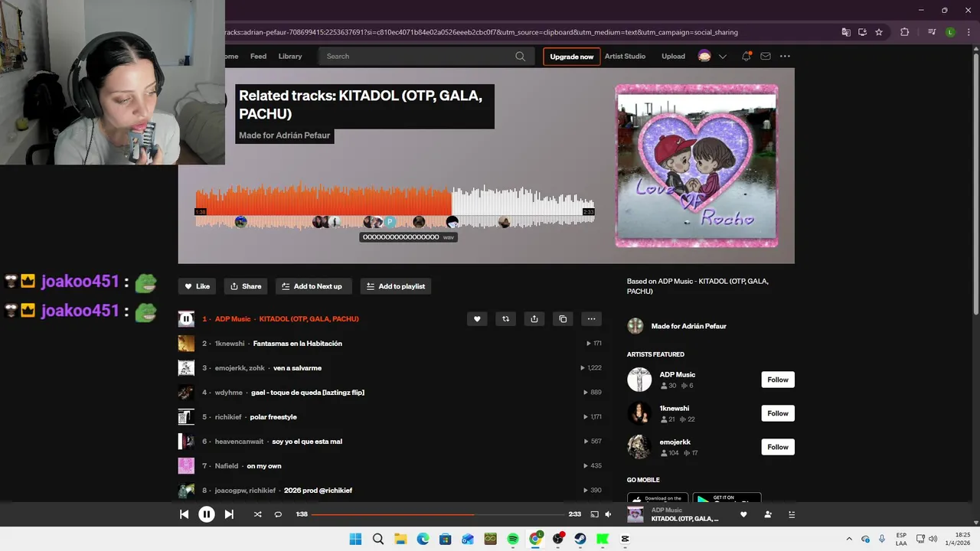
Task: Copy link for the KITADOL track row
Action: [563, 319]
